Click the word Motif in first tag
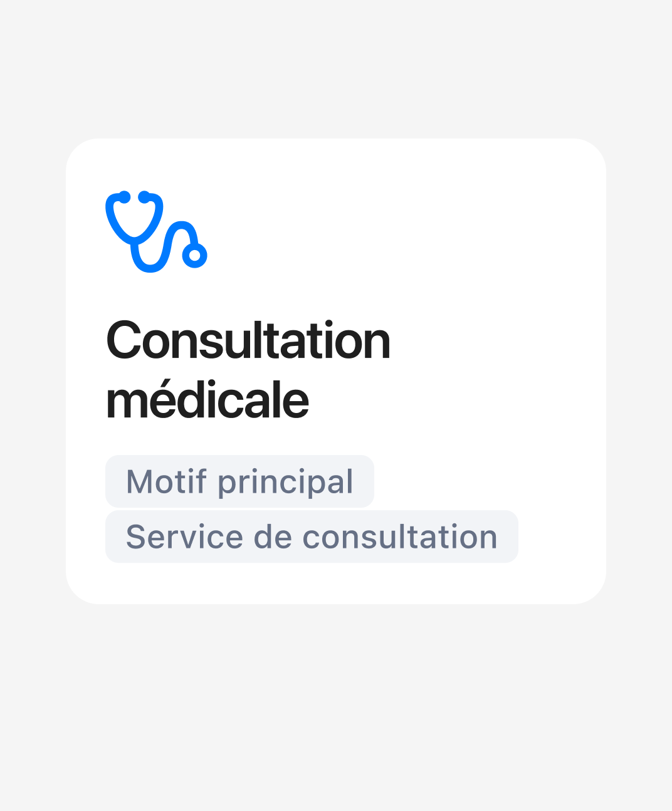Screen dimensions: 672x811 tap(166, 481)
